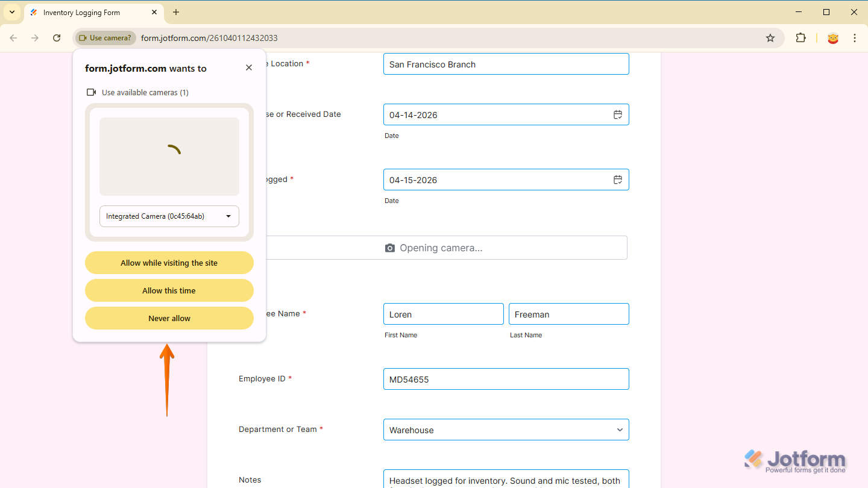Click the Use camera badge in the address bar
The image size is (868, 488).
click(x=105, y=37)
